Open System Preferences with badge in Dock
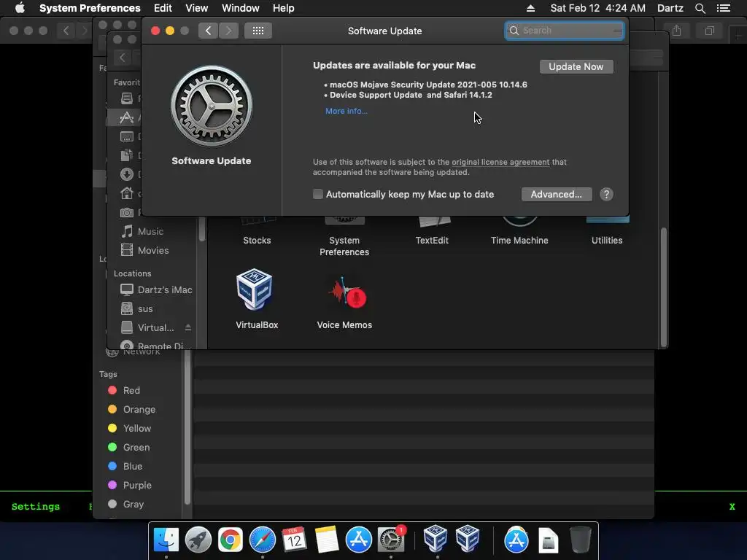747x560 pixels. (391, 540)
